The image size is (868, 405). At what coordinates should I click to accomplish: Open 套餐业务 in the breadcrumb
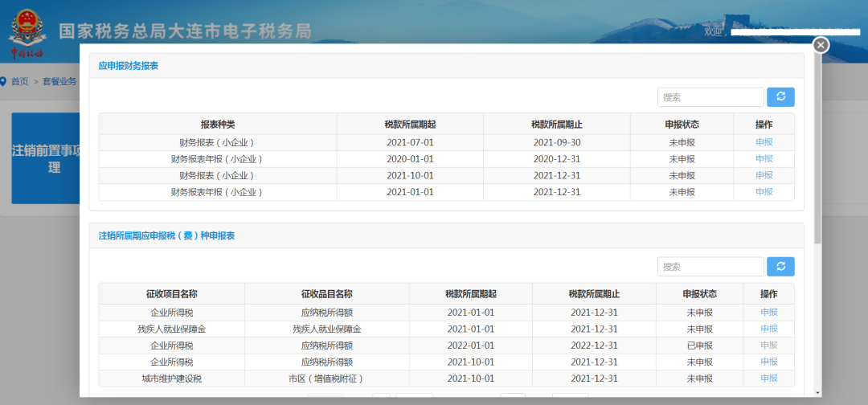click(x=59, y=81)
